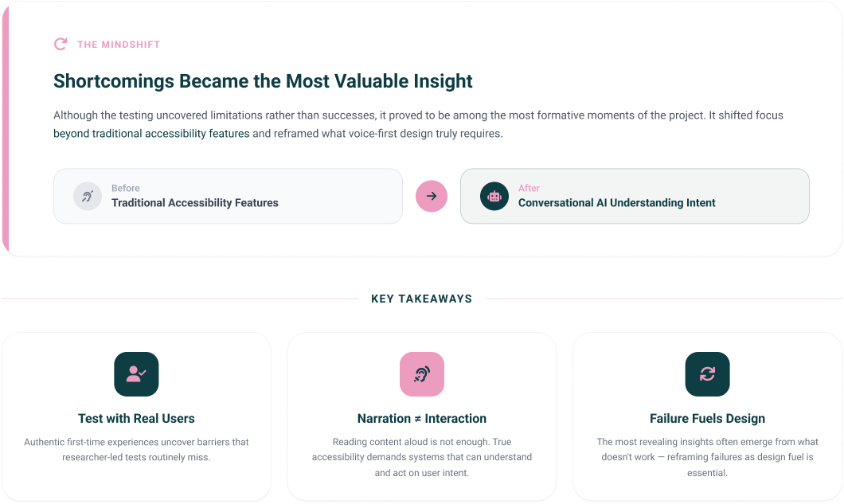844x504 pixels.
Task: Click the pink After label
Action: tap(529, 188)
